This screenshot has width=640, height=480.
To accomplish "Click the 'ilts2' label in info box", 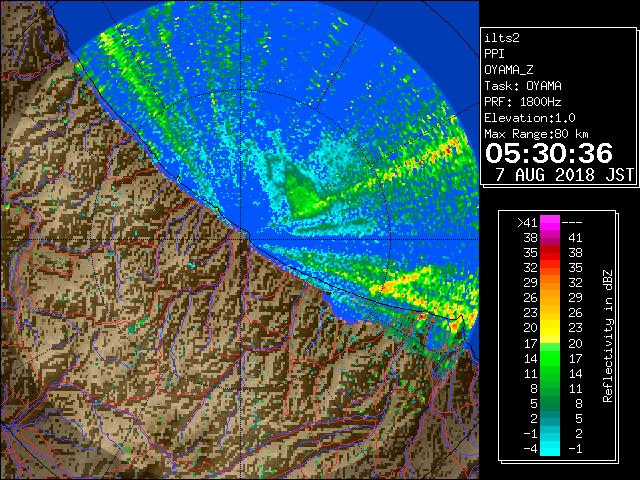I will click(502, 38).
